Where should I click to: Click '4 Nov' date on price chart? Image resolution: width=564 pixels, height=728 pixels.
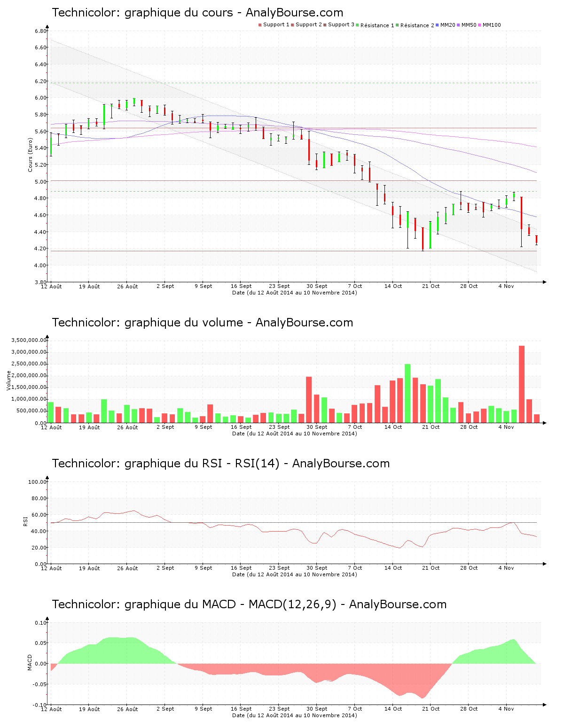click(506, 286)
